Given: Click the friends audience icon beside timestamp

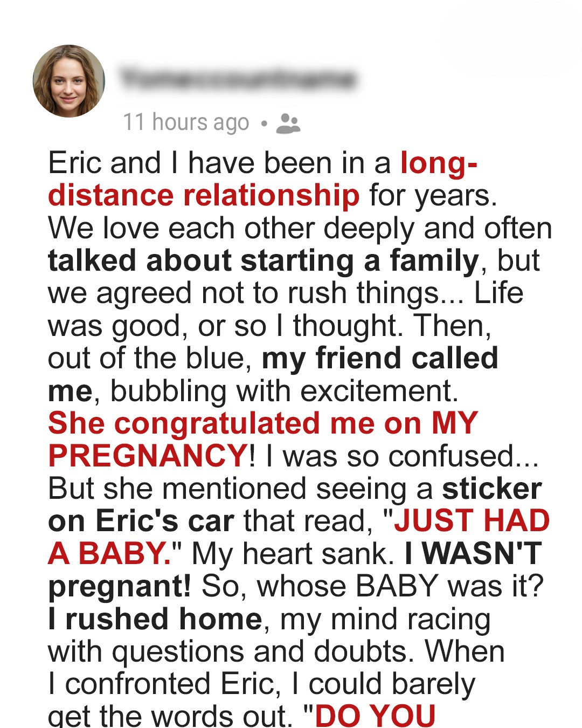Looking at the screenshot, I should click(x=288, y=123).
